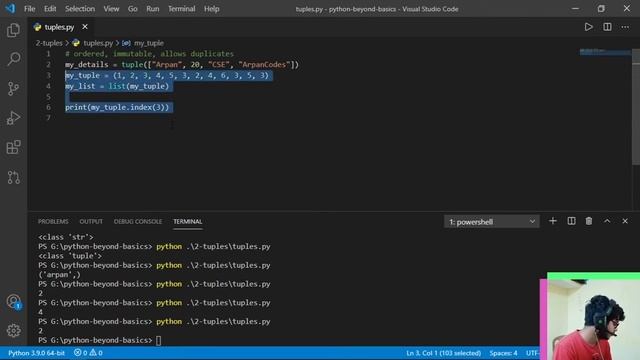Close the terminal panel

coord(625,221)
